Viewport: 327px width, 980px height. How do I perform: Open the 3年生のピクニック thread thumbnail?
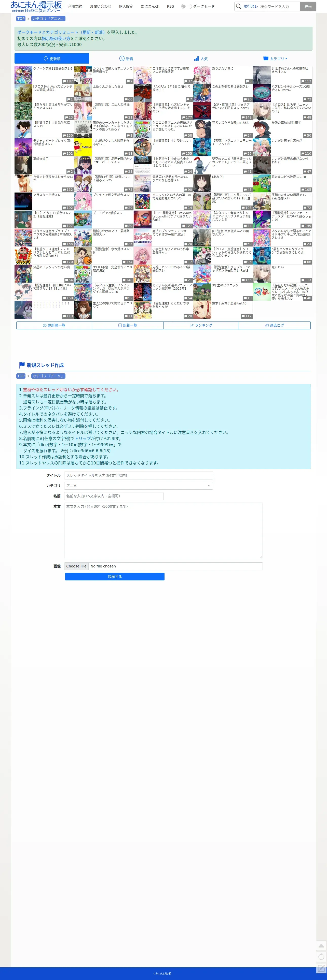coord(202,292)
